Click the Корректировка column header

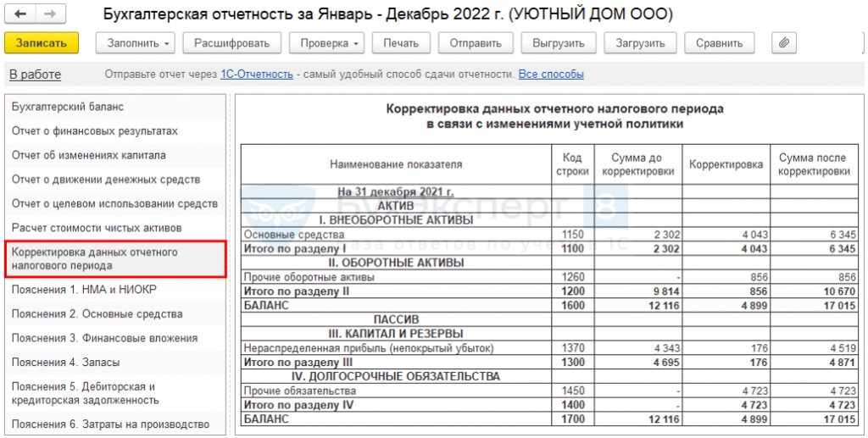[726, 164]
